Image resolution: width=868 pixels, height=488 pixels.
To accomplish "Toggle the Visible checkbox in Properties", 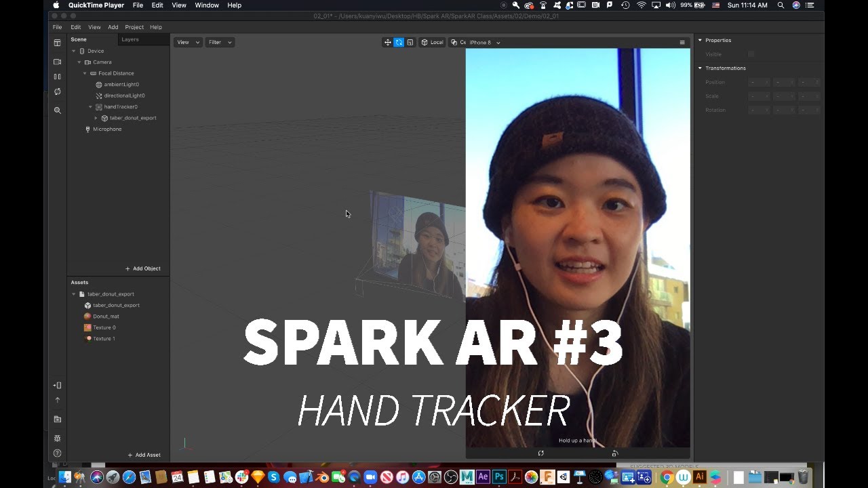I will (x=751, y=54).
